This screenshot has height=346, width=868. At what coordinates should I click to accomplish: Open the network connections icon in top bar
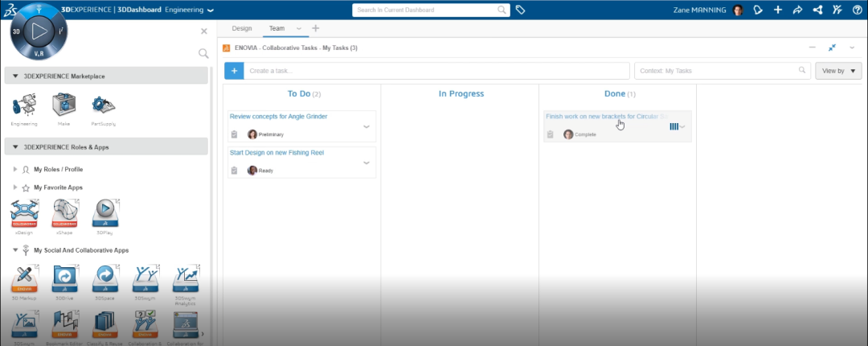click(817, 10)
